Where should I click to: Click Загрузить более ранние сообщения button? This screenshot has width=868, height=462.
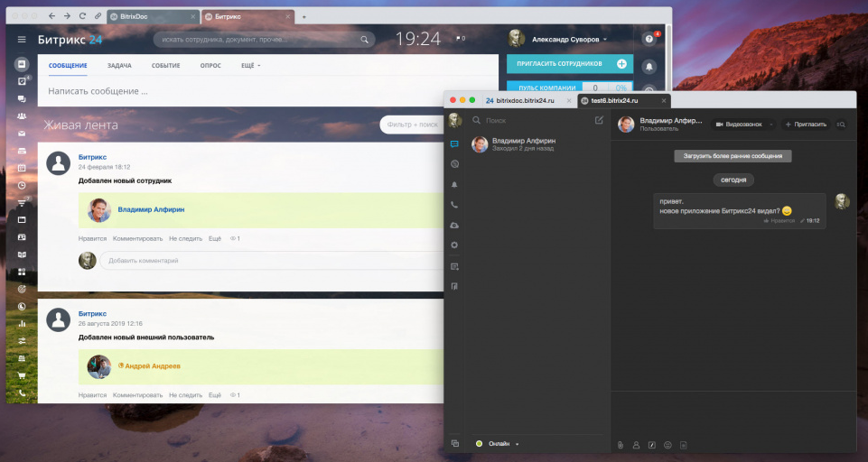click(x=733, y=156)
